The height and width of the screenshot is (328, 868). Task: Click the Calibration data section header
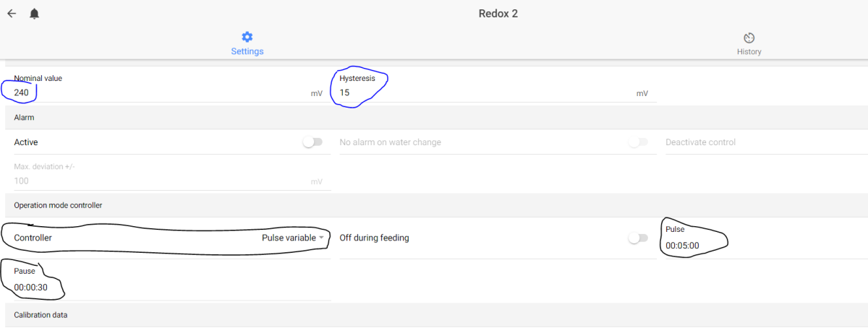point(41,315)
